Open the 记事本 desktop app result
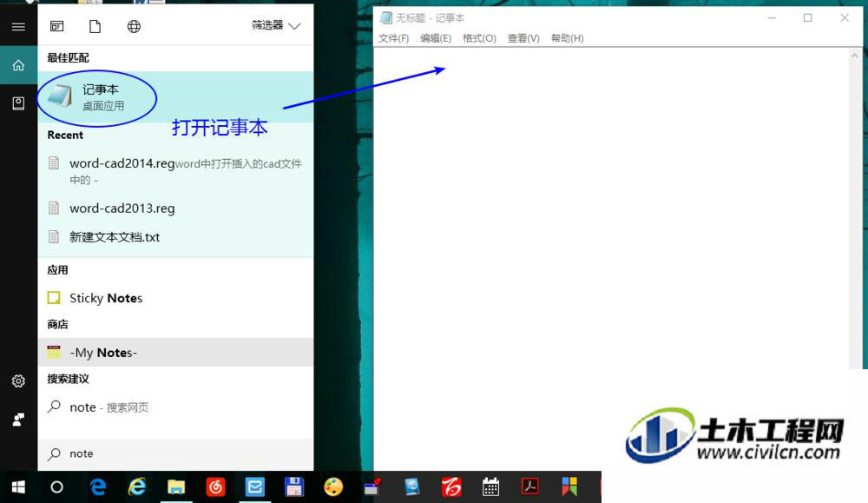The width and height of the screenshot is (868, 503). (175, 97)
